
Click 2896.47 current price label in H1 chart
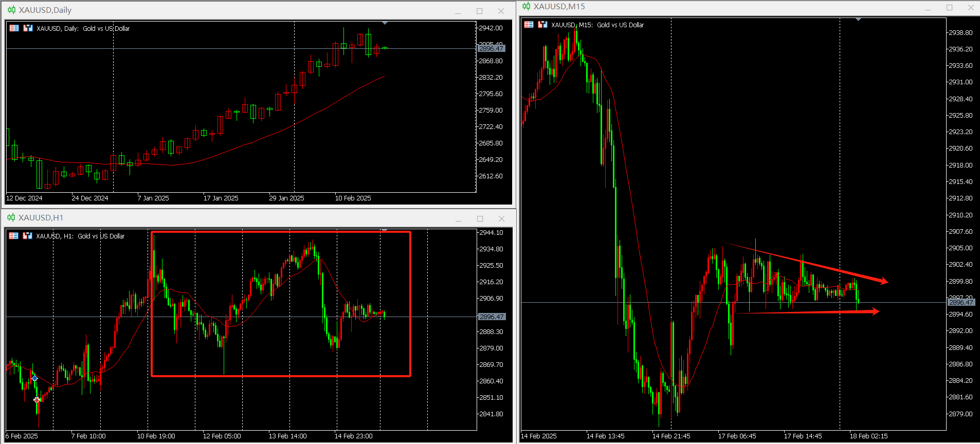click(x=492, y=317)
